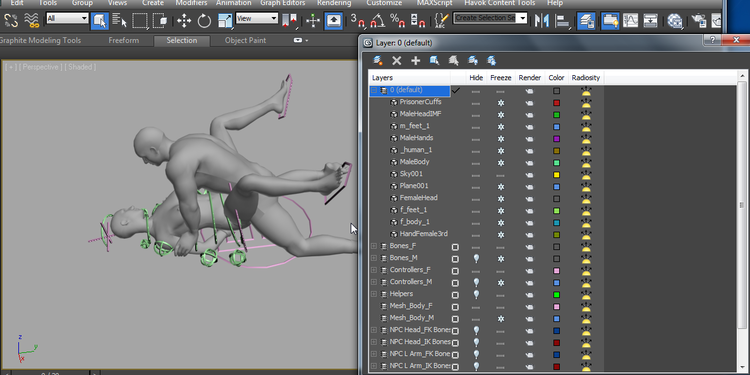This screenshot has height=375, width=750.
Task: Collapse the 0 (default) layer tree
Action: click(374, 90)
